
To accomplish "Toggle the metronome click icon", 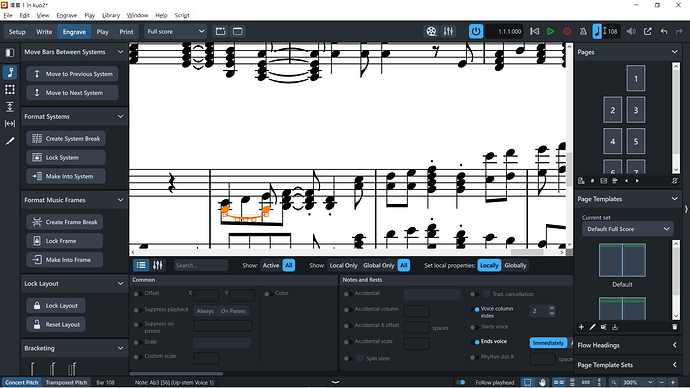I will coord(583,31).
